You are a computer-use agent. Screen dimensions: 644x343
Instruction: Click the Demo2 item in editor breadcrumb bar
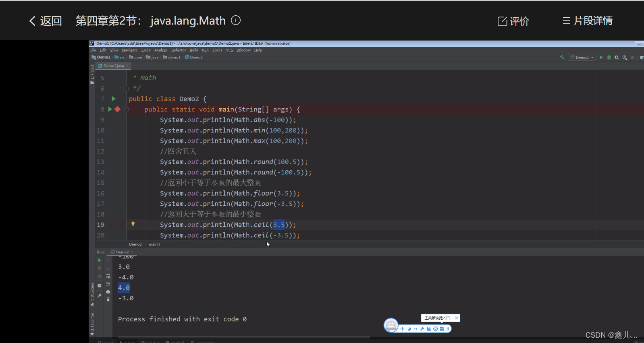[135, 244]
